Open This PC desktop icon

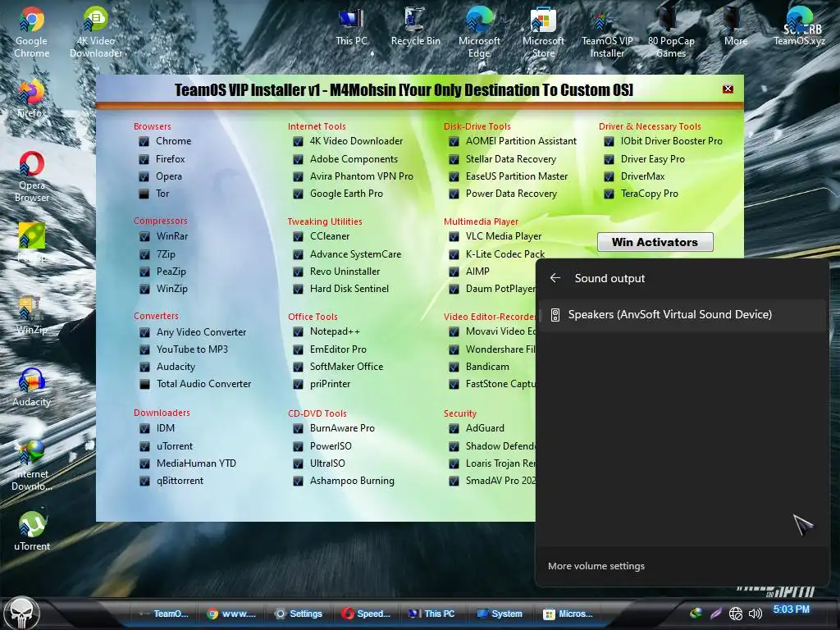(x=351, y=27)
